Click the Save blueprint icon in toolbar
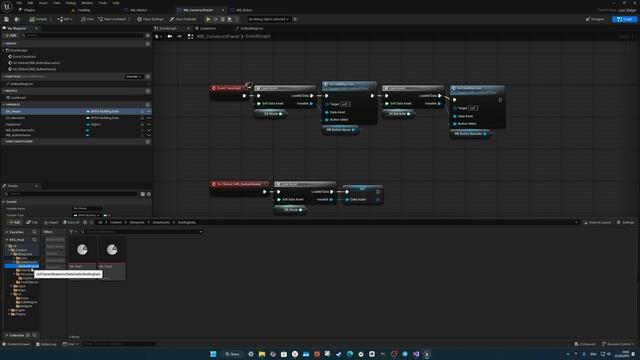Viewport: 640px width, 360px height. [6, 19]
